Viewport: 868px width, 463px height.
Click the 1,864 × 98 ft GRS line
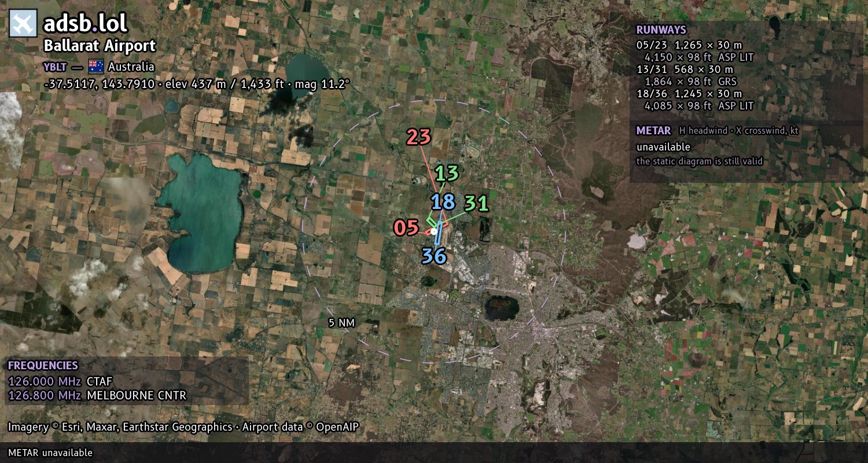(690, 82)
